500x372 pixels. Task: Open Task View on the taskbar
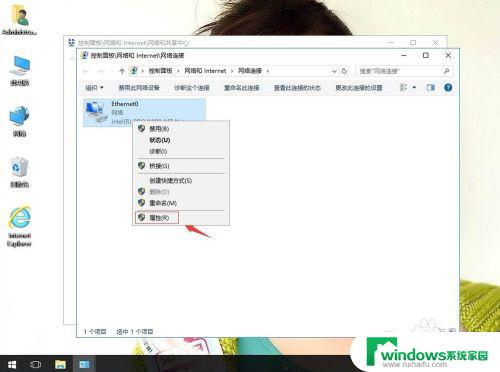point(36,364)
